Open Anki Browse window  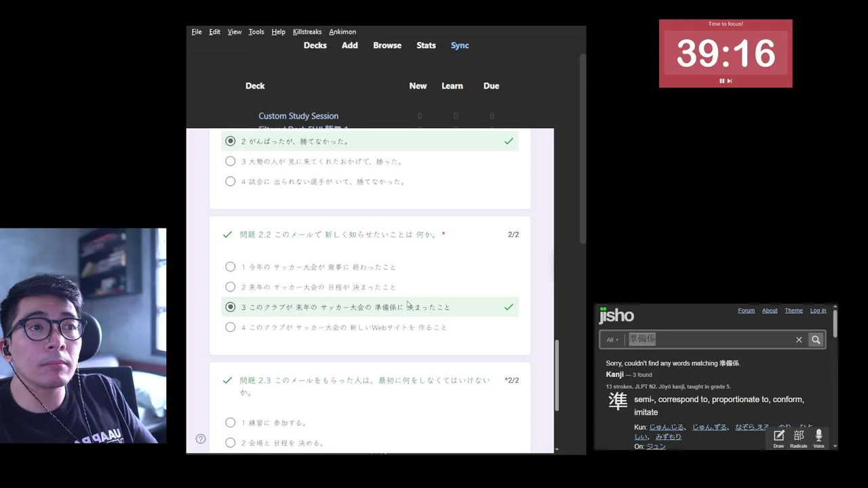(387, 45)
